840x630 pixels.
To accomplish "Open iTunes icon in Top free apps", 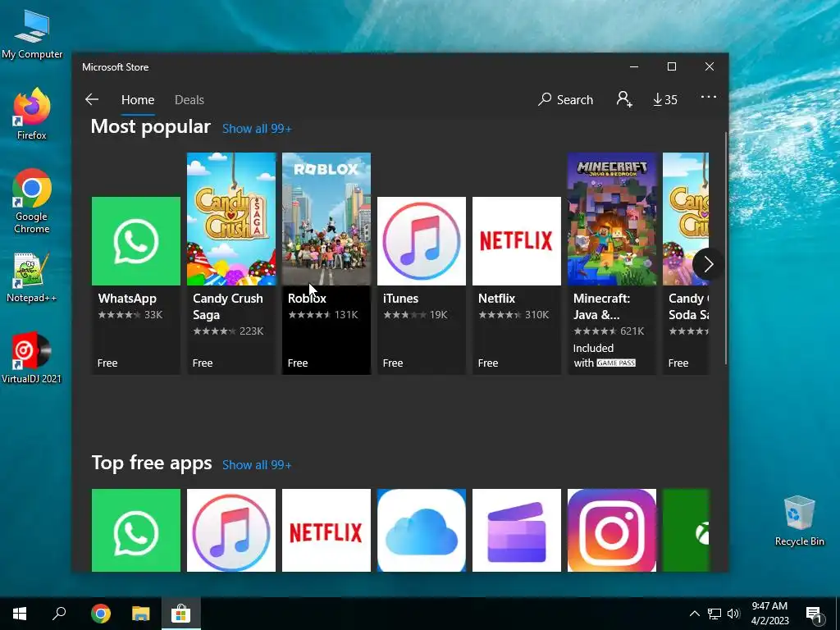I will tap(231, 531).
